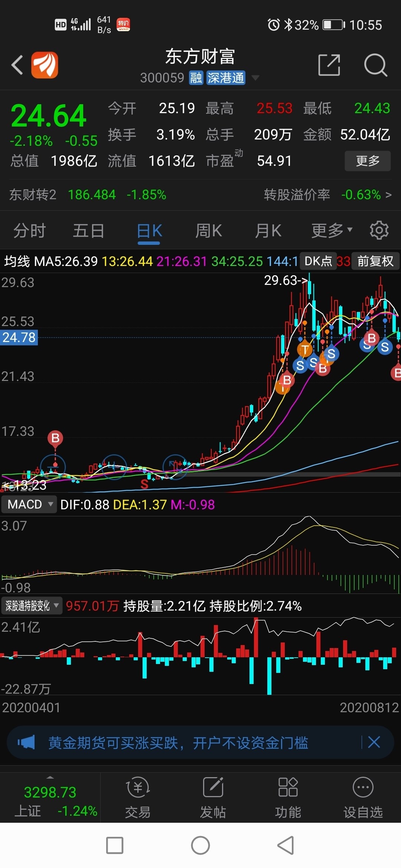Screen dimensions: 401x868
Task: Tap the alarm clock status icon
Action: (274, 25)
